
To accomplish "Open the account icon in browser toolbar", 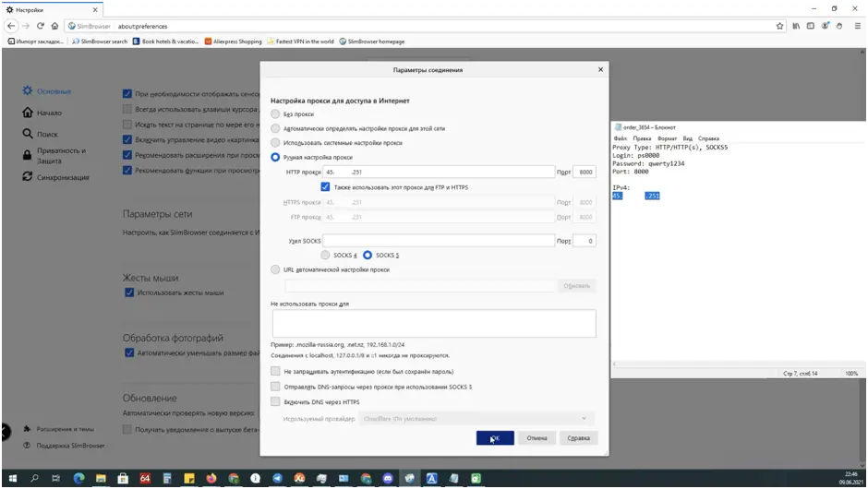I will pyautogui.click(x=825, y=26).
